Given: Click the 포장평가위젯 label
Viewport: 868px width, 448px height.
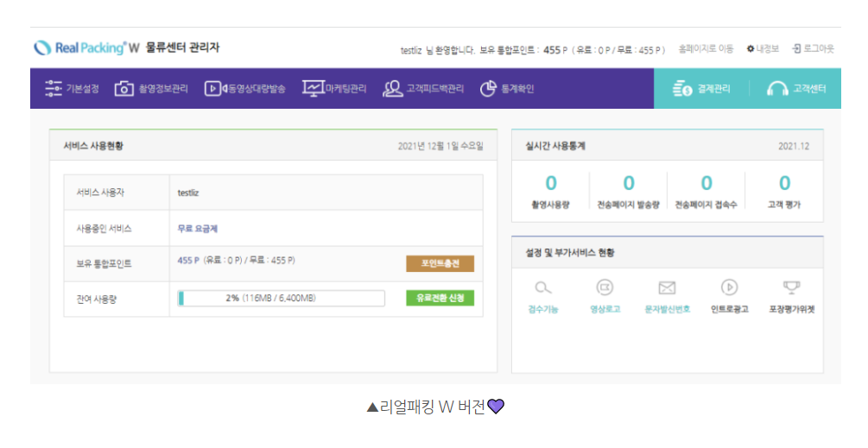Looking at the screenshot, I should 792,309.
